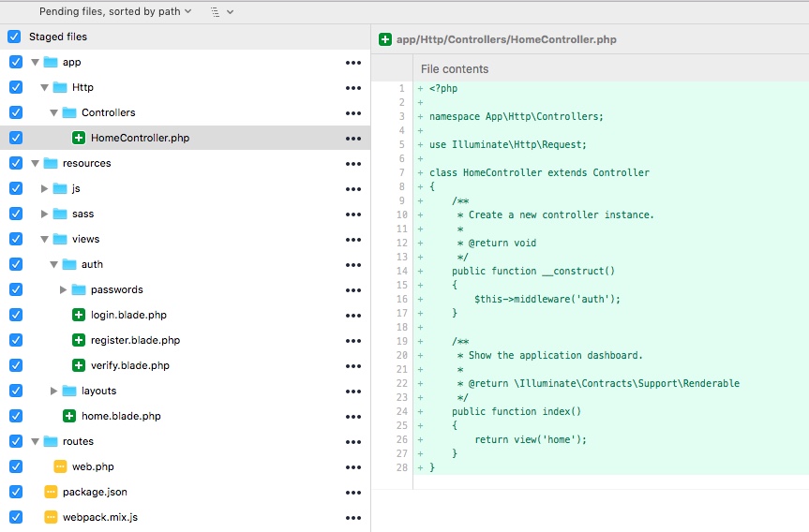Open the more options ellipsis for HomeController.php
809x532 pixels.
352,139
